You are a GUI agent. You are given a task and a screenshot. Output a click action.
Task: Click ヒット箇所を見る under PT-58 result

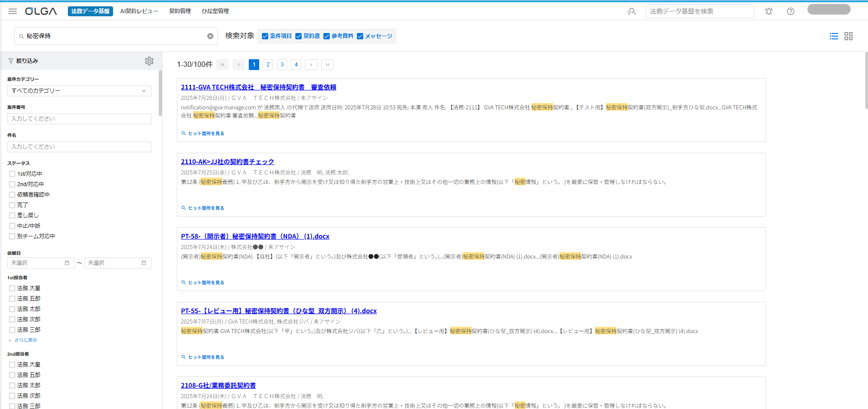pos(203,283)
